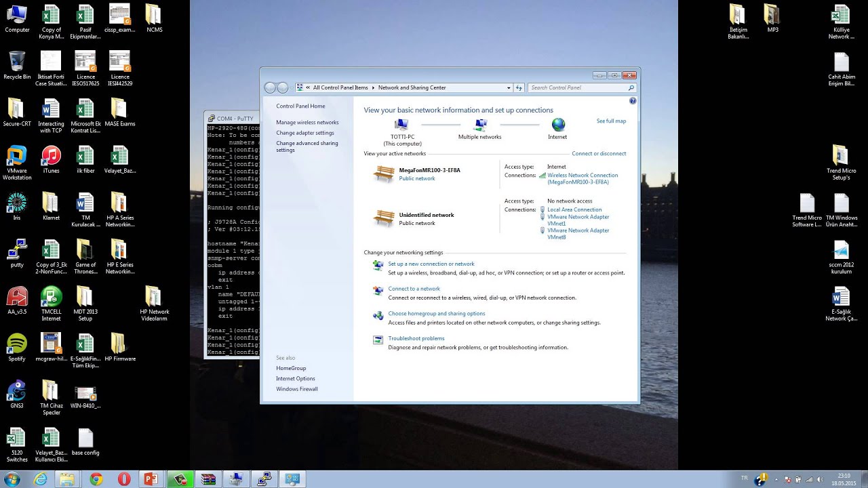This screenshot has width=868, height=488.
Task: Refresh the Network and Sharing Center page
Action: (519, 87)
